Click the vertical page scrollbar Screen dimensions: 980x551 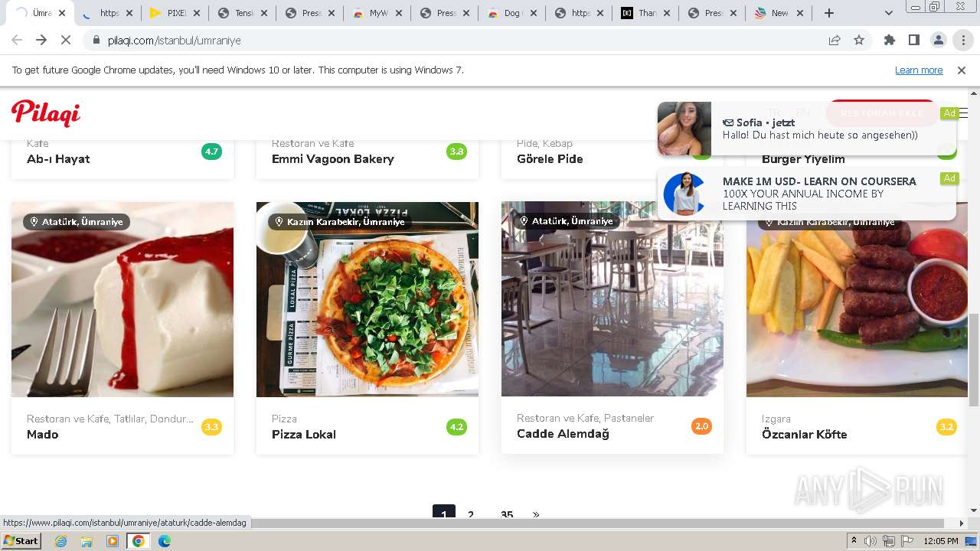(974, 360)
